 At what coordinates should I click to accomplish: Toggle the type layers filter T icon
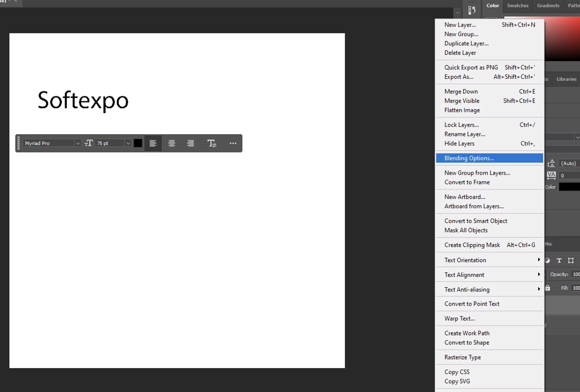point(559,261)
